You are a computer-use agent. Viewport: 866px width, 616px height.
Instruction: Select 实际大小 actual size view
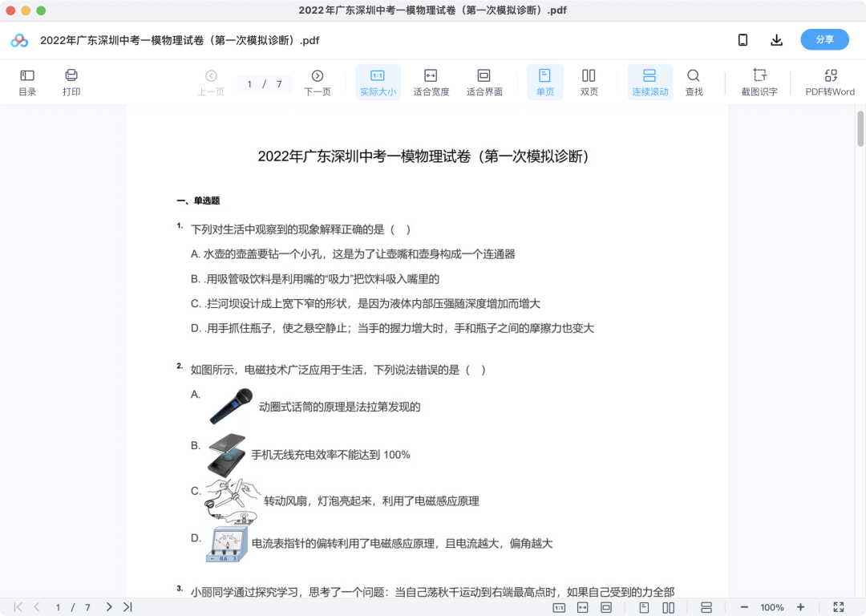pyautogui.click(x=378, y=83)
